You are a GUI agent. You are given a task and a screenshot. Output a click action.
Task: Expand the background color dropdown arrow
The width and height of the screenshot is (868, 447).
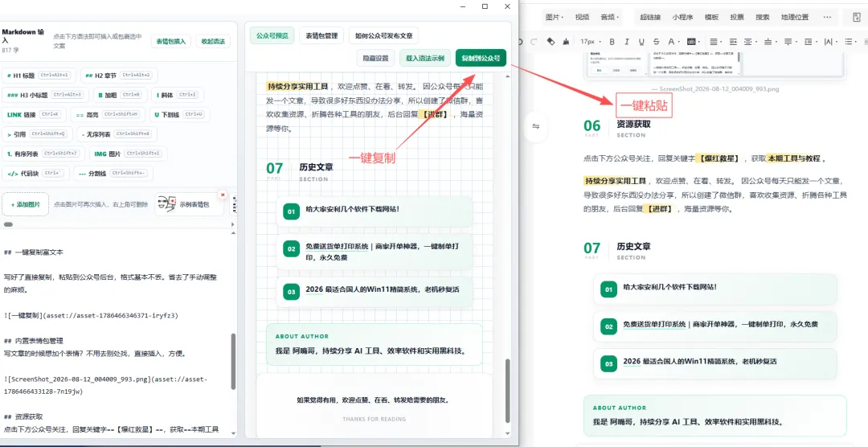[700, 42]
